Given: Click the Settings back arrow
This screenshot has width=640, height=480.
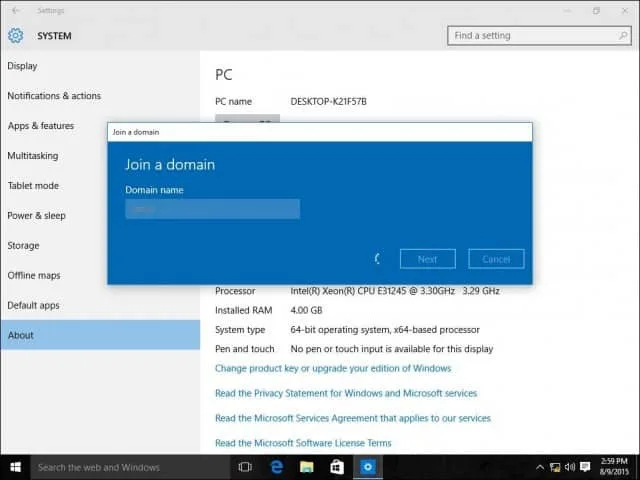Looking at the screenshot, I should click(16, 11).
